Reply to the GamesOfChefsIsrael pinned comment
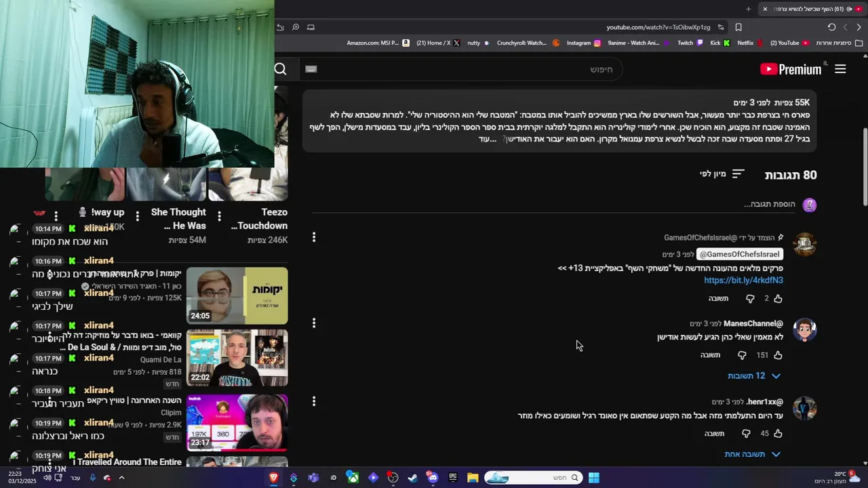 [718, 298]
